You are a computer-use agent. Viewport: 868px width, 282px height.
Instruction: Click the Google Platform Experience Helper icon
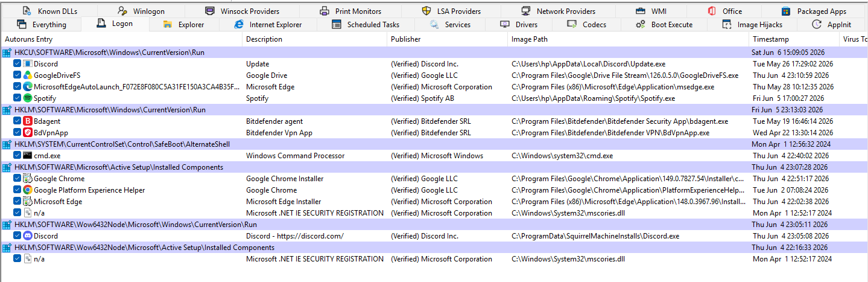coord(27,190)
